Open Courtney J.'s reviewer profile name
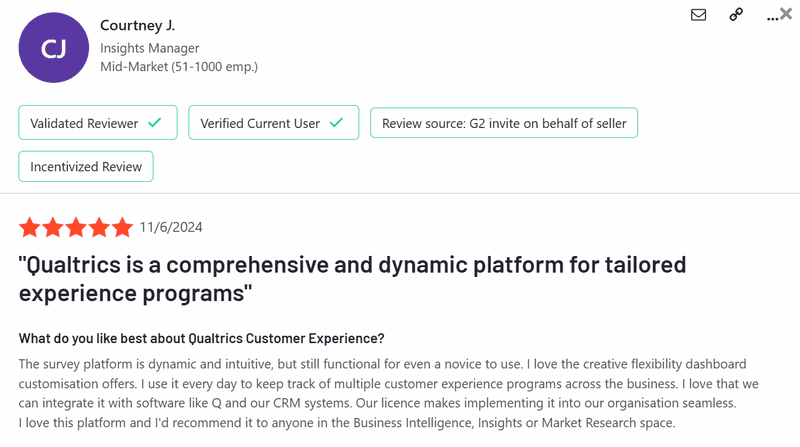Viewport: 800px width, 447px height. point(139,25)
